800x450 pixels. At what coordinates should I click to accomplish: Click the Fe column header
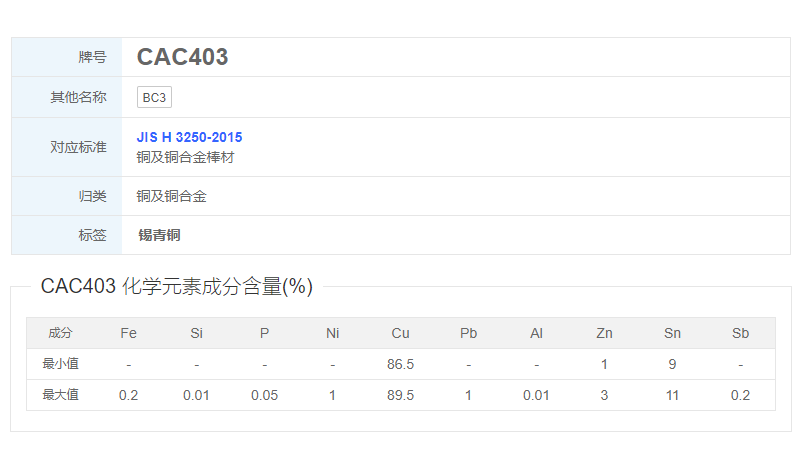128,333
